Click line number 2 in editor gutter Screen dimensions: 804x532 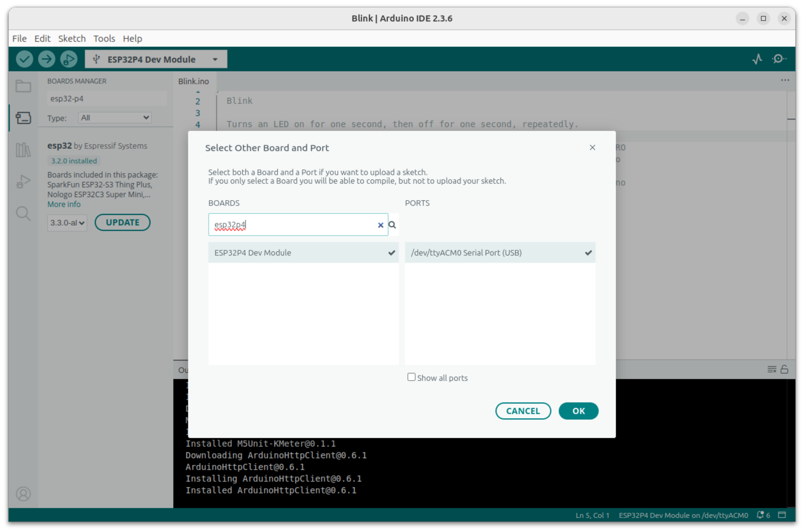pyautogui.click(x=198, y=101)
